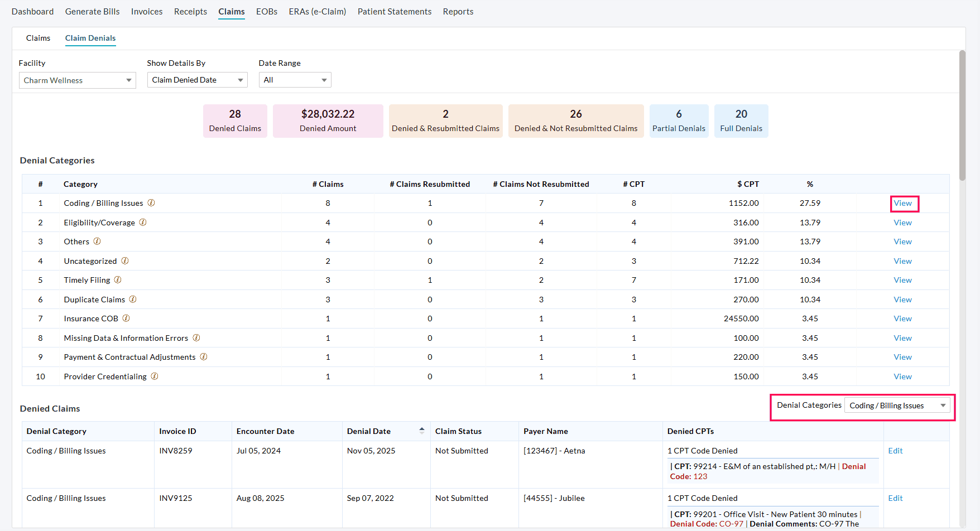Open ERAs (e-Claim) menu tab
Screen dimensions: 980x531
click(317, 12)
